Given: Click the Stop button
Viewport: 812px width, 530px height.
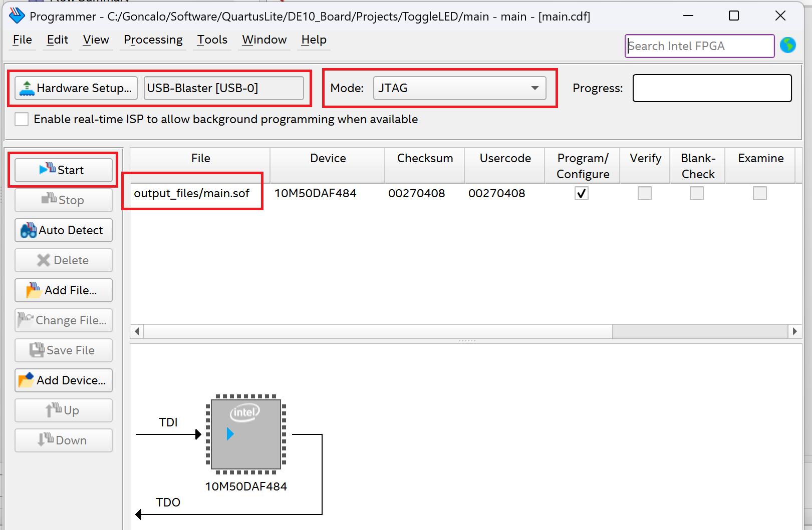Looking at the screenshot, I should (x=64, y=200).
